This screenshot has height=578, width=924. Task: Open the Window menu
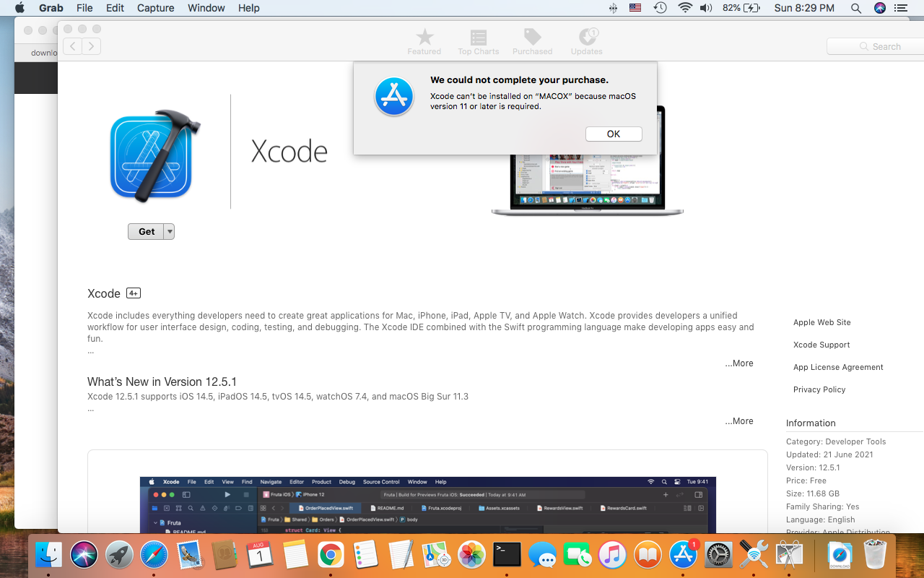coord(206,8)
